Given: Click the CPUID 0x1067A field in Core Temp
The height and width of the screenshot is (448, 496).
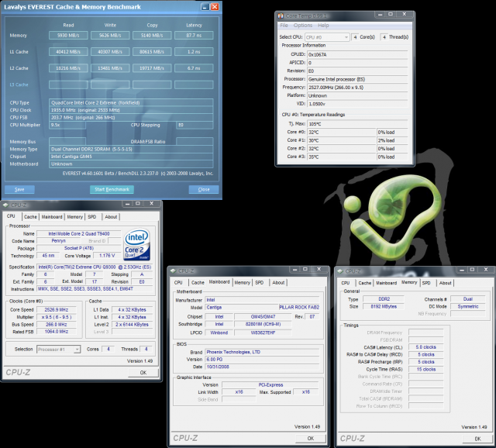Looking at the screenshot, I should click(357, 54).
